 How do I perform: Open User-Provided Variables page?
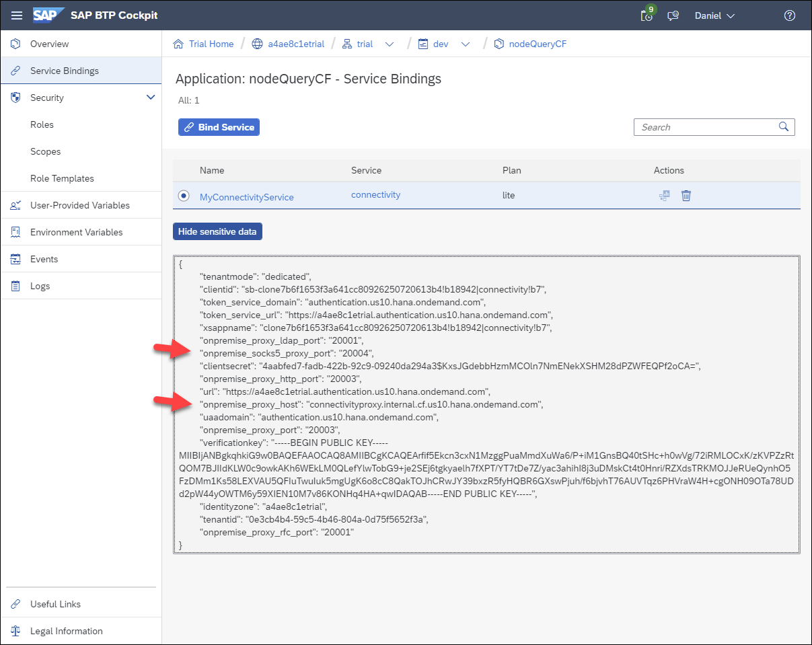click(80, 205)
